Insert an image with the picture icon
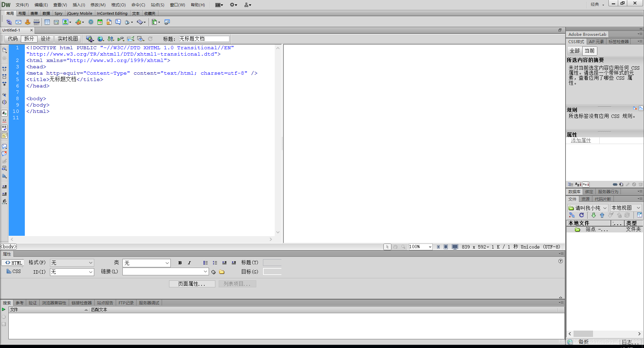The height and width of the screenshot is (348, 644). [65, 22]
